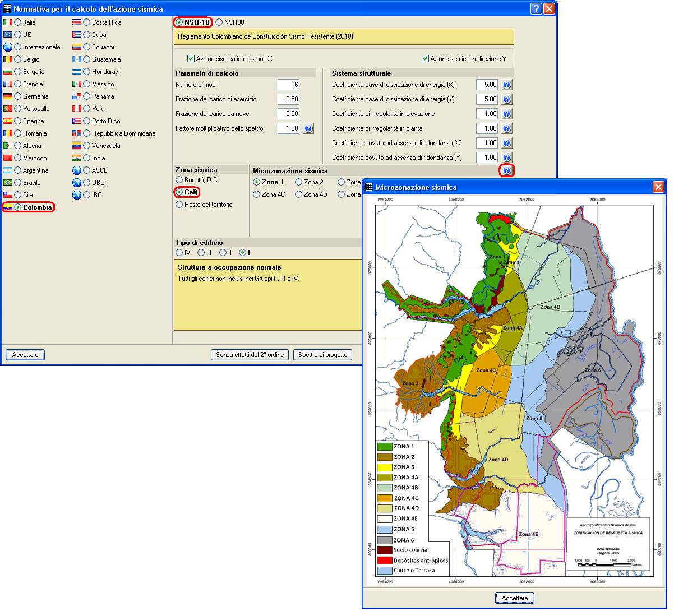Viewport: 697px width, 616px height.
Task: Choose the NSR-10 code radio button
Action: point(179,22)
